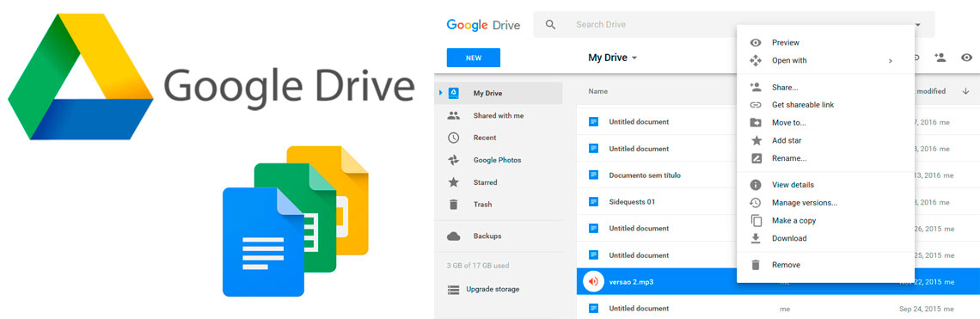The image size is (980, 319).
Task: Click the red audio icon of versao 2.mp3
Action: point(593,281)
